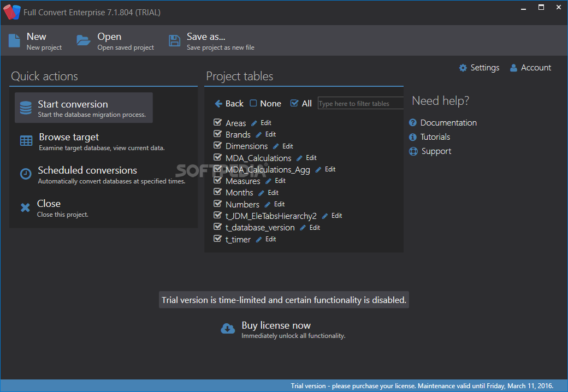The width and height of the screenshot is (568, 392).
Task: Click the pencil icon next to Months
Action: [x=261, y=193]
